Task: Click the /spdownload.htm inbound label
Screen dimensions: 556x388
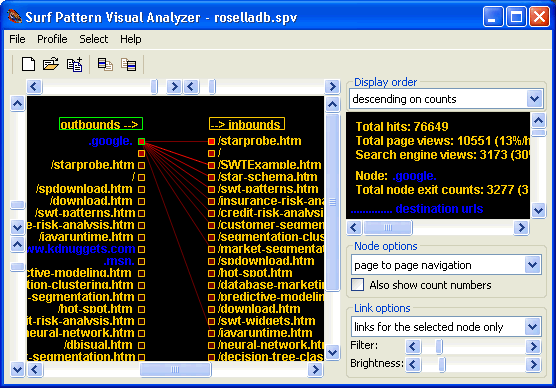Action: pos(266,261)
